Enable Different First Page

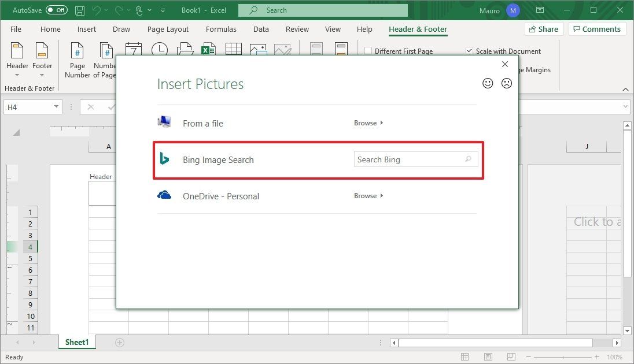pos(368,51)
